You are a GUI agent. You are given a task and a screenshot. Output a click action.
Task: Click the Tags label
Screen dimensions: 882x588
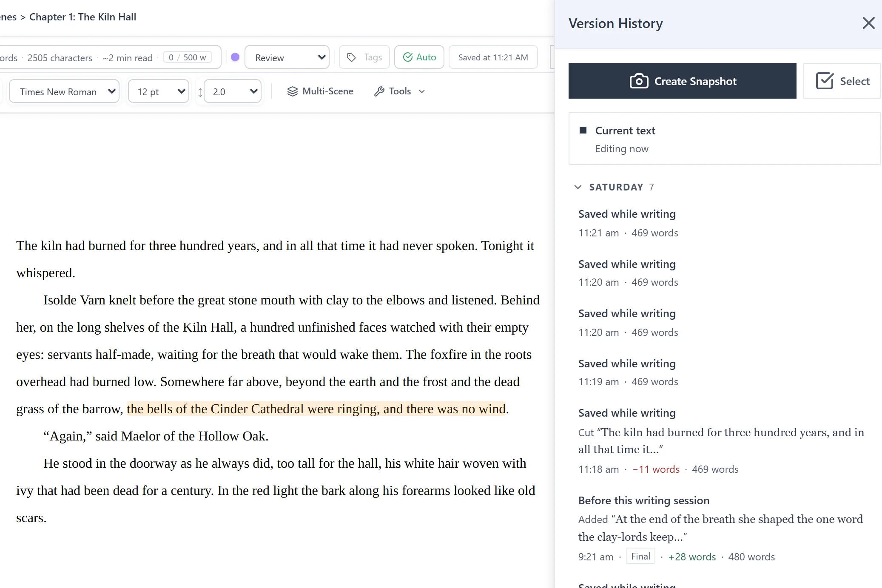point(373,57)
